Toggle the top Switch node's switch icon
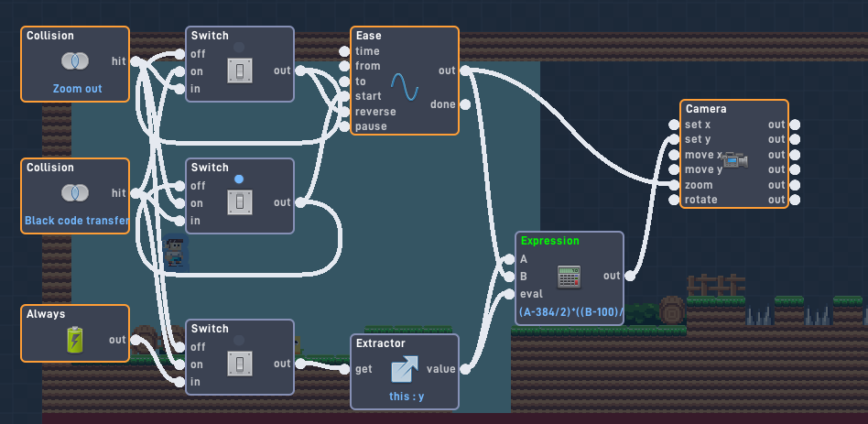 tap(240, 71)
